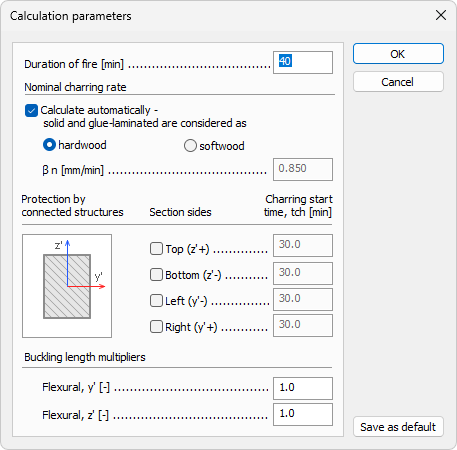Click the Cancel button

coord(398,82)
